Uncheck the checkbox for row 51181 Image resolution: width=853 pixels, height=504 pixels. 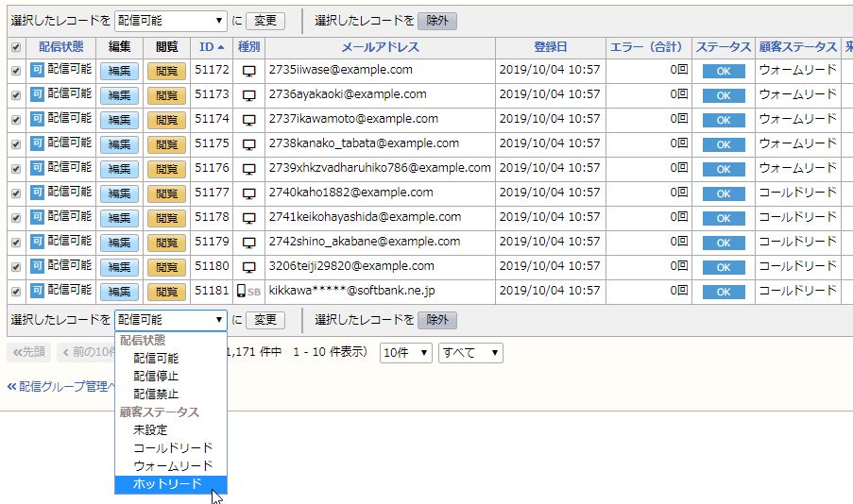16,292
